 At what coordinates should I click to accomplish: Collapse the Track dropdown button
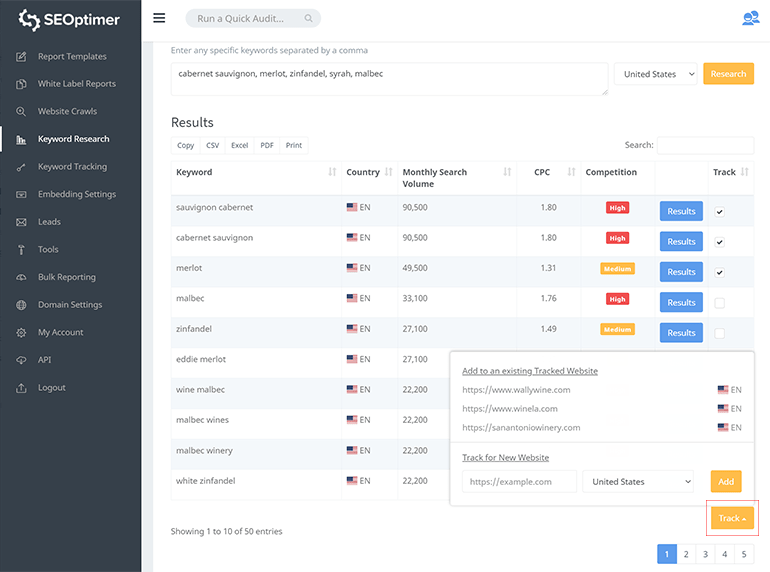pyautogui.click(x=732, y=518)
